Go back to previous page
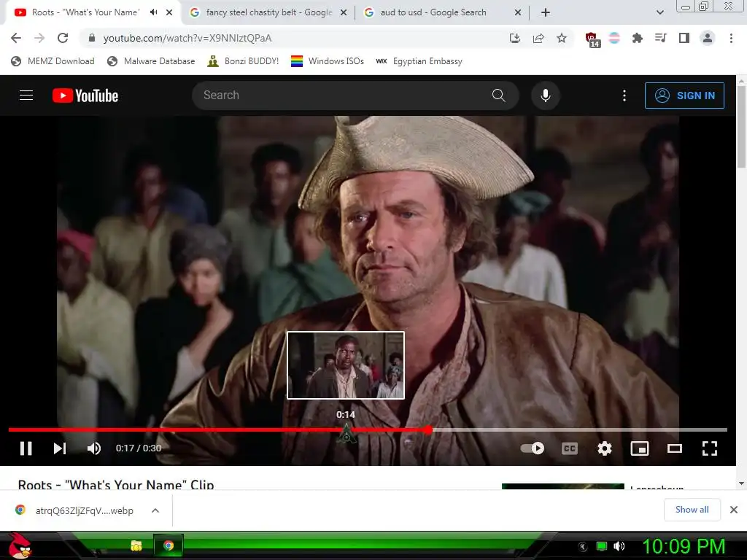Image resolution: width=747 pixels, height=560 pixels. (16, 38)
